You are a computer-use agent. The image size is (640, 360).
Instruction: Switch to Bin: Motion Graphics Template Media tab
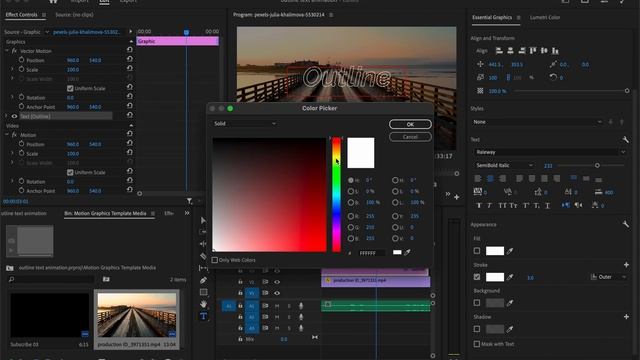[x=105, y=213]
